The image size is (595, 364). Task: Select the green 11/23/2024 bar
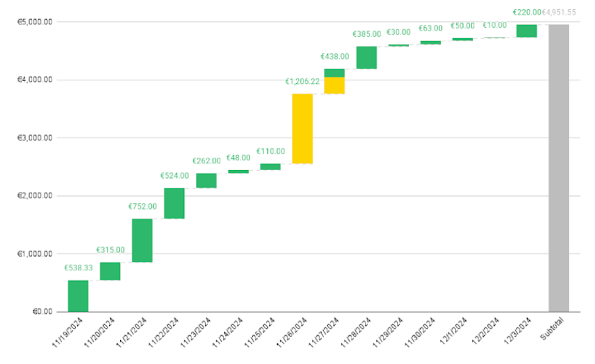tap(206, 181)
